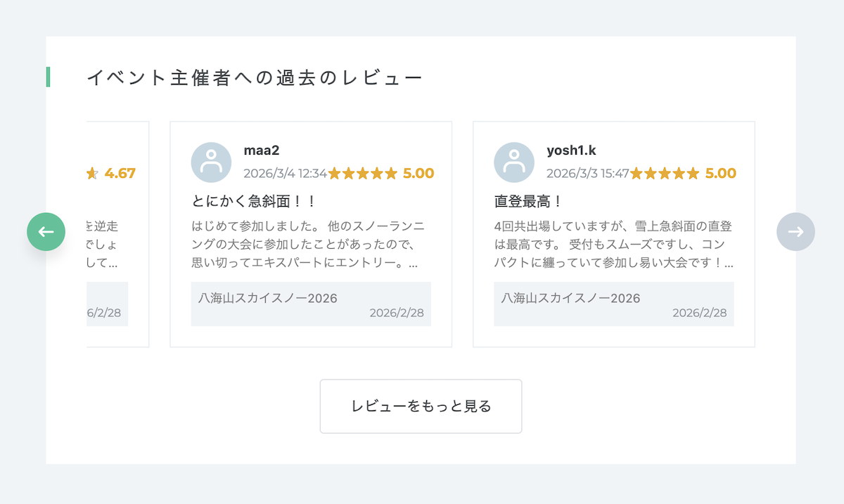The height and width of the screenshot is (504, 844).
Task: Click the partial star beside the 4.67 rating
Action: coord(92,174)
